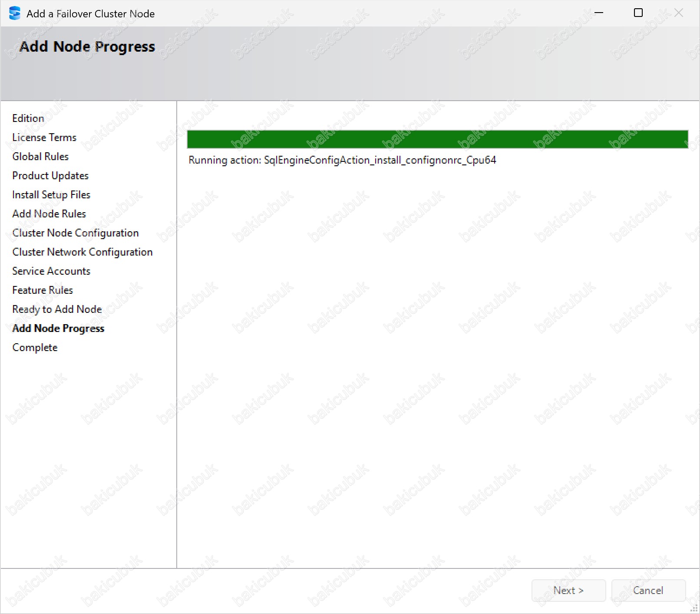The image size is (700, 614).
Task: Open the License Terms step
Action: (44, 138)
